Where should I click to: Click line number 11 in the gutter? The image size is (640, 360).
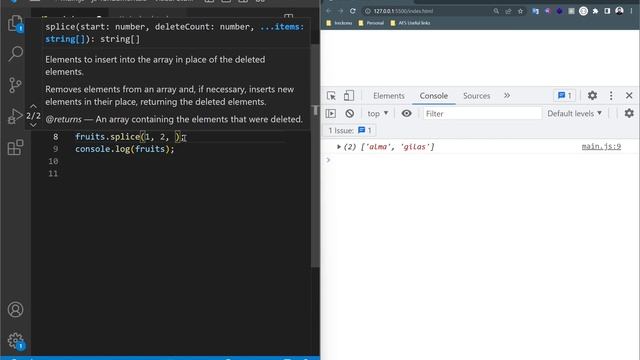(x=53, y=173)
